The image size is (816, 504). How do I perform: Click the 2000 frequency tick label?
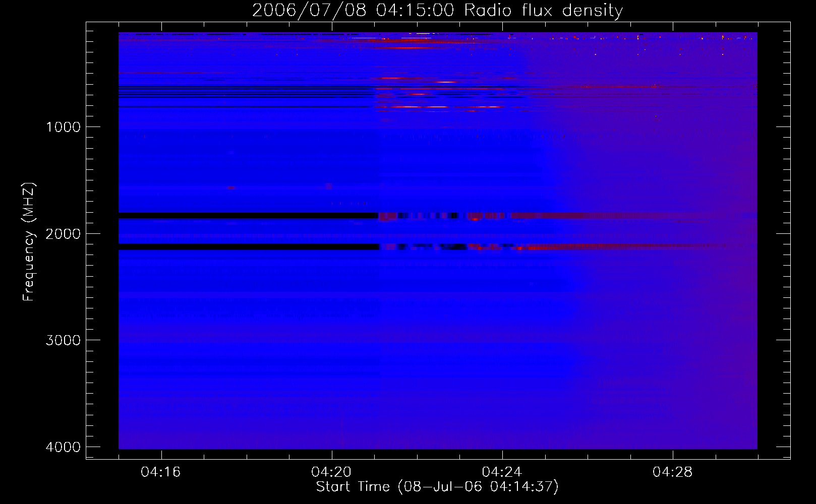[63, 233]
